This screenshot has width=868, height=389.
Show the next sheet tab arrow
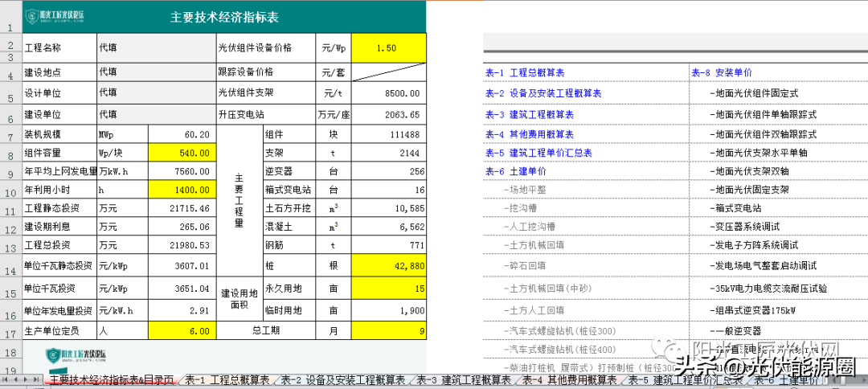point(25,379)
